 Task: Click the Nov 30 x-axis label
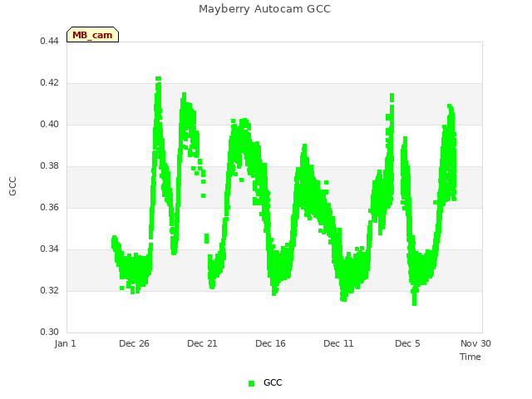[475, 343]
